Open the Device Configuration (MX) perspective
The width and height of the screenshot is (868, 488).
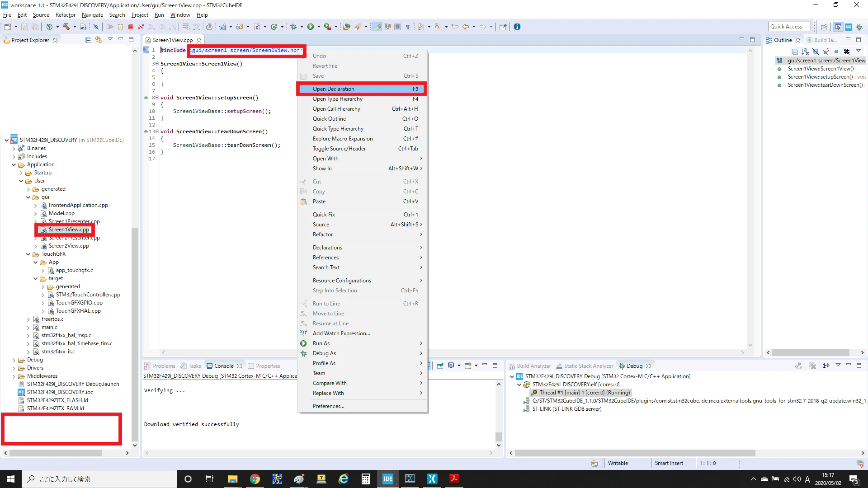[x=849, y=27]
